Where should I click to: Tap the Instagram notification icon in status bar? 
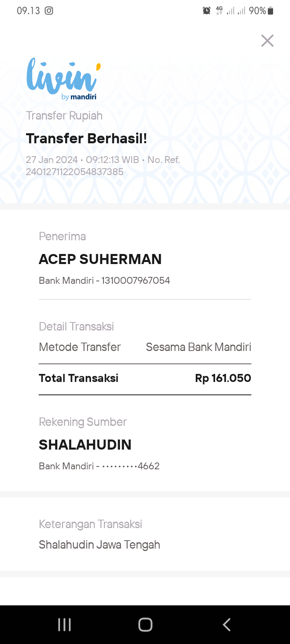coord(49,11)
